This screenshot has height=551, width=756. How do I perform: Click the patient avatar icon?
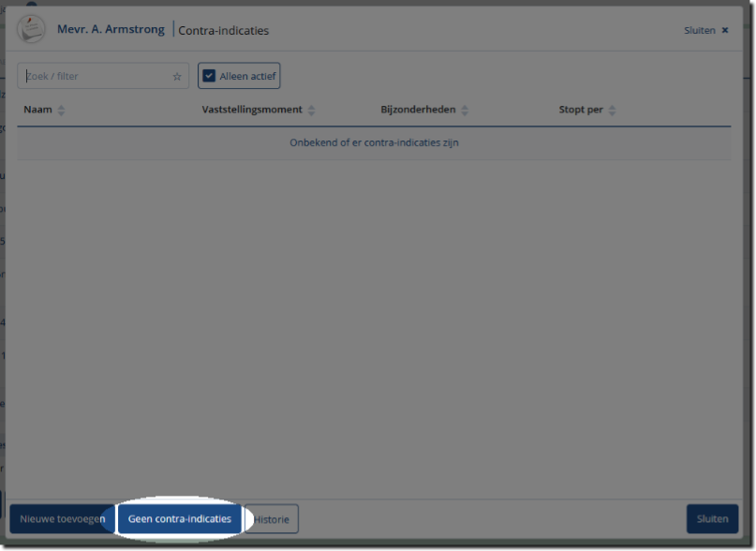(31, 30)
